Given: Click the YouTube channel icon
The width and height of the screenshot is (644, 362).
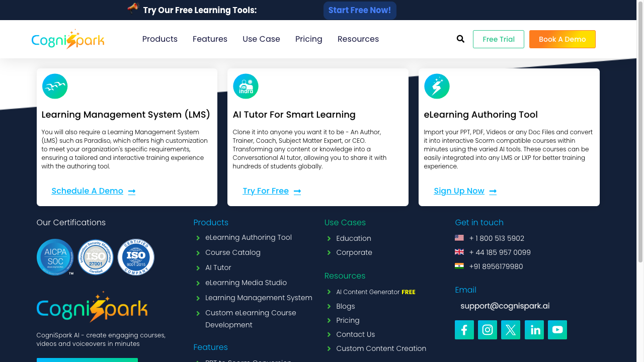Looking at the screenshot, I should click(557, 330).
